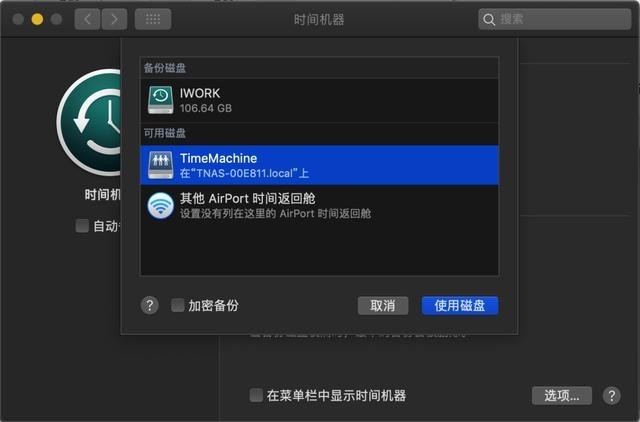The image size is (640, 422).
Task: Click the yellow minimize window button
Action: coord(37,19)
